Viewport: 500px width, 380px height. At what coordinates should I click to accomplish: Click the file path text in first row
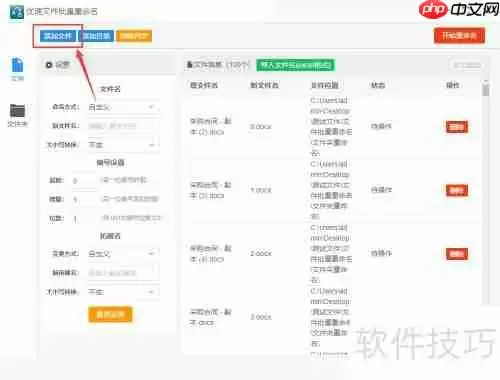(331, 127)
